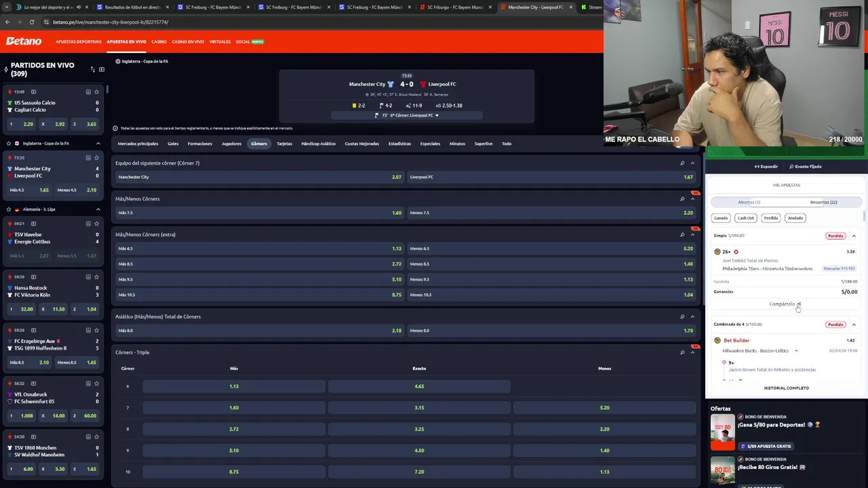The width and height of the screenshot is (868, 488).
Task: Favorite the Hansa Rostock match star
Action: [96, 277]
